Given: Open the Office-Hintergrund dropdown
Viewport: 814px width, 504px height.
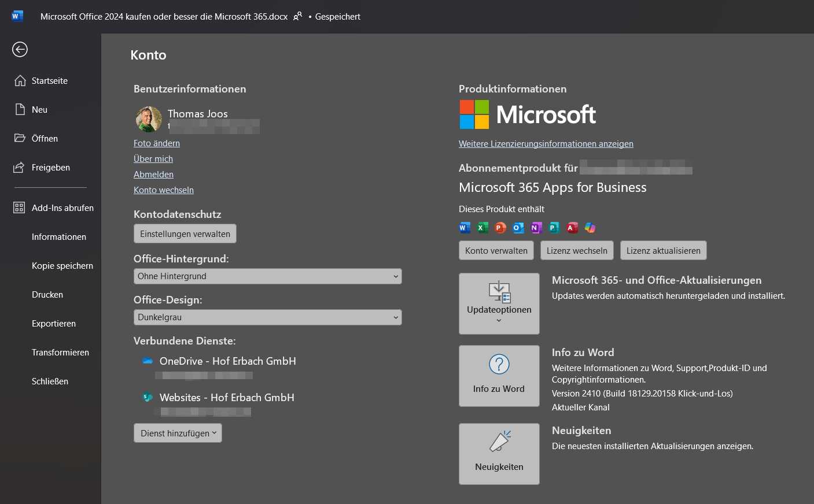Looking at the screenshot, I should coord(267,276).
